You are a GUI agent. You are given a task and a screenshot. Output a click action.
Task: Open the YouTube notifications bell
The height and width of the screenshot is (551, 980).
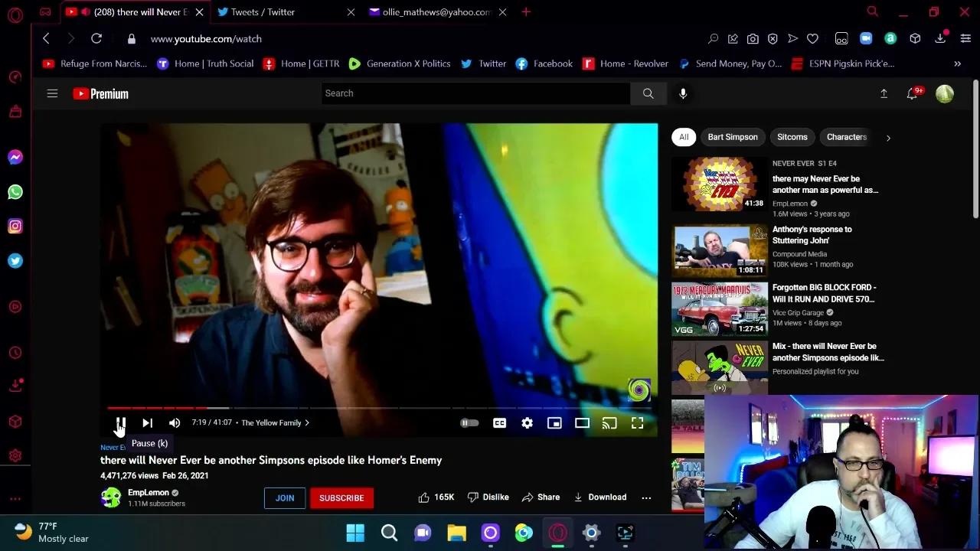tap(912, 93)
